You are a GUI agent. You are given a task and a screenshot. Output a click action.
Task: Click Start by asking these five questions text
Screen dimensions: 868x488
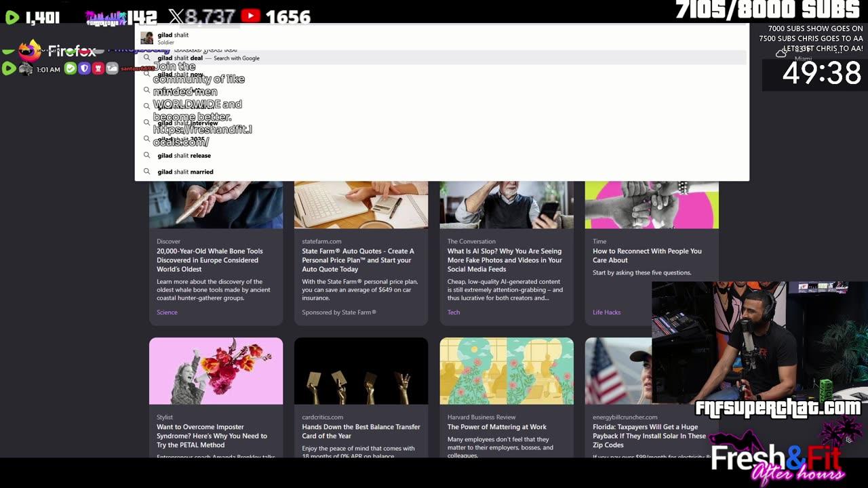[642, 272]
